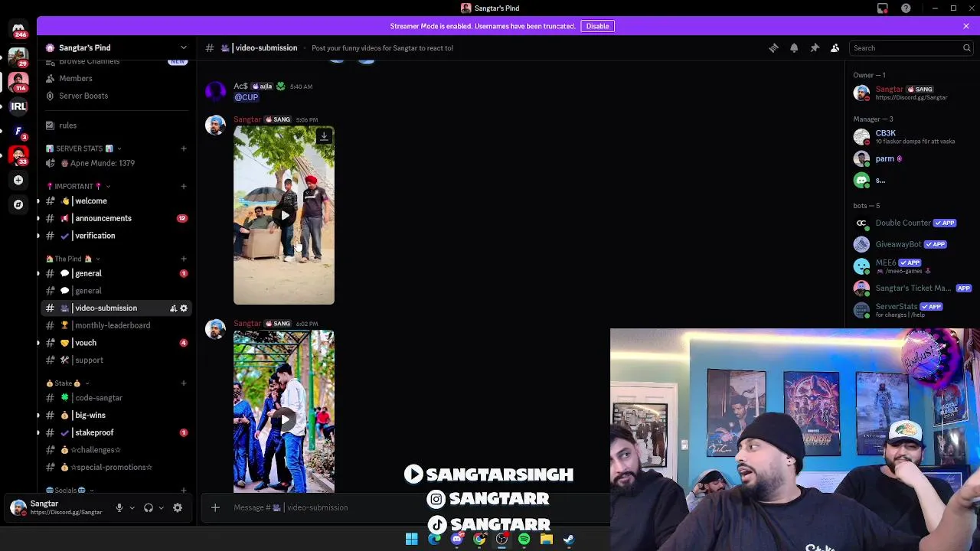Open Steam from Windows taskbar

(569, 539)
